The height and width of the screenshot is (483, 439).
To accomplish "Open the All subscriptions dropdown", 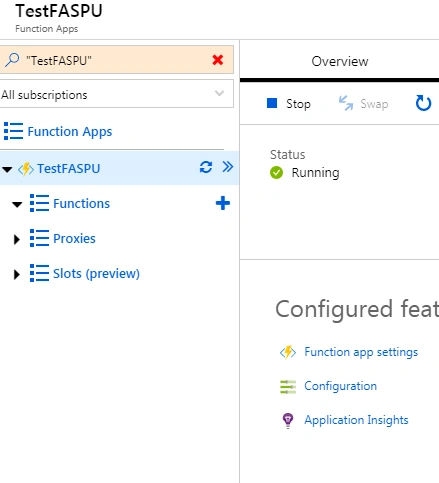I will click(116, 94).
